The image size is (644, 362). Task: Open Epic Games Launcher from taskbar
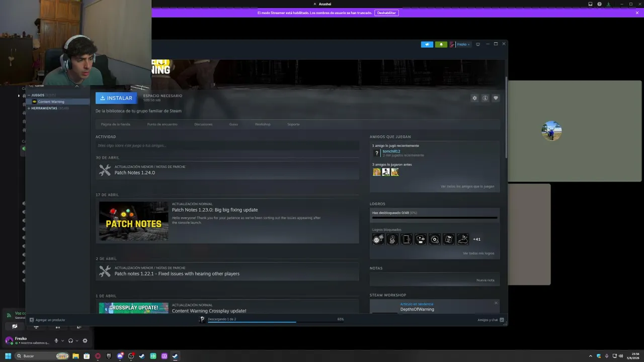click(109, 356)
